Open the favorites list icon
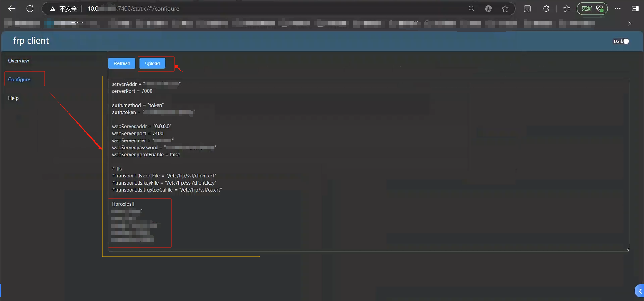Viewport: 644px width, 301px height. [x=566, y=9]
